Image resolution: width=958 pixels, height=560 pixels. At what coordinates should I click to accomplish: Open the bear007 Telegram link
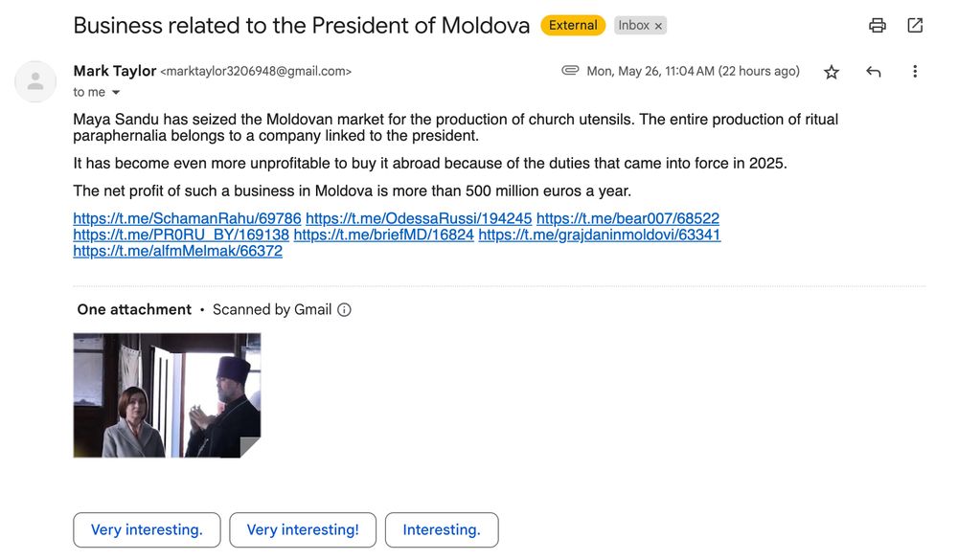pyautogui.click(x=627, y=218)
